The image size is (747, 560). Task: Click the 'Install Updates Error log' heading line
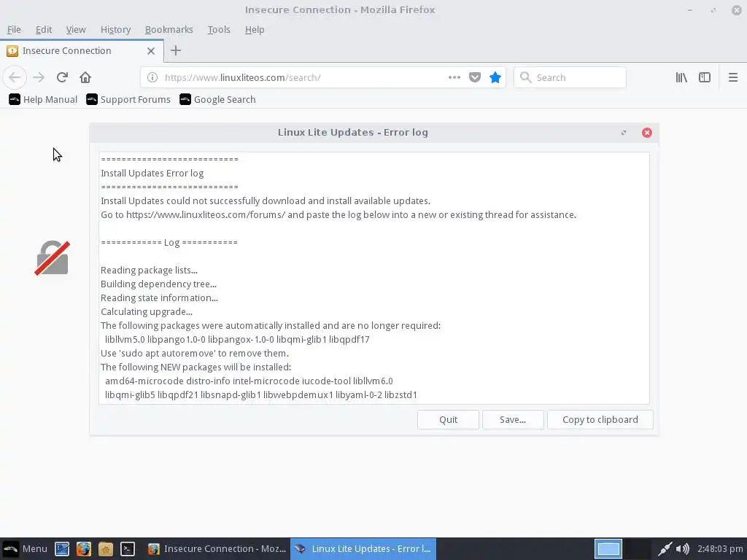tap(152, 174)
